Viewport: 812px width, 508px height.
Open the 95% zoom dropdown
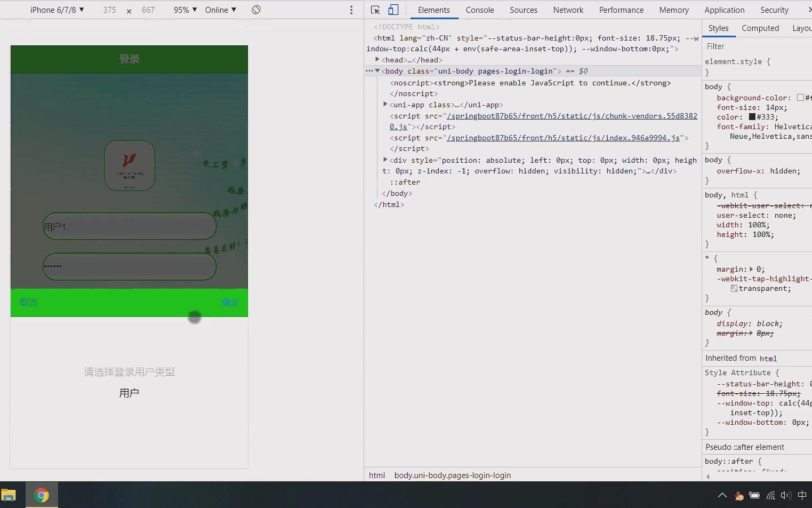point(185,10)
